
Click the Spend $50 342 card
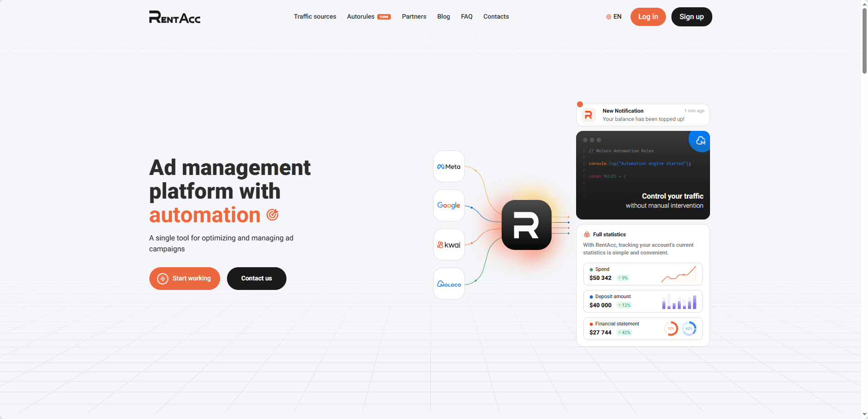(x=643, y=274)
